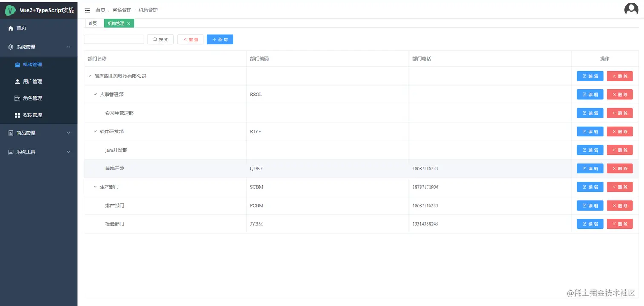Select the 实习生管理部 department name
The width and height of the screenshot is (644, 306).
tap(119, 113)
